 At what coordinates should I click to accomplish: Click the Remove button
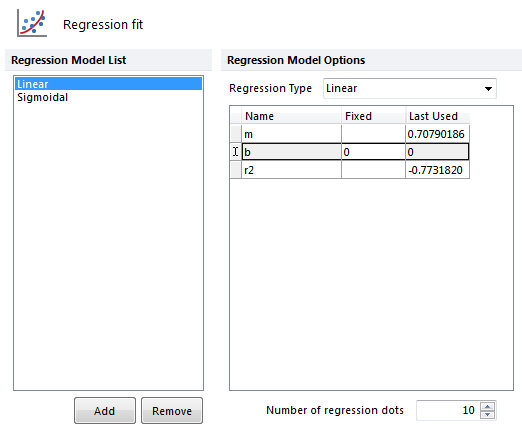tap(172, 411)
